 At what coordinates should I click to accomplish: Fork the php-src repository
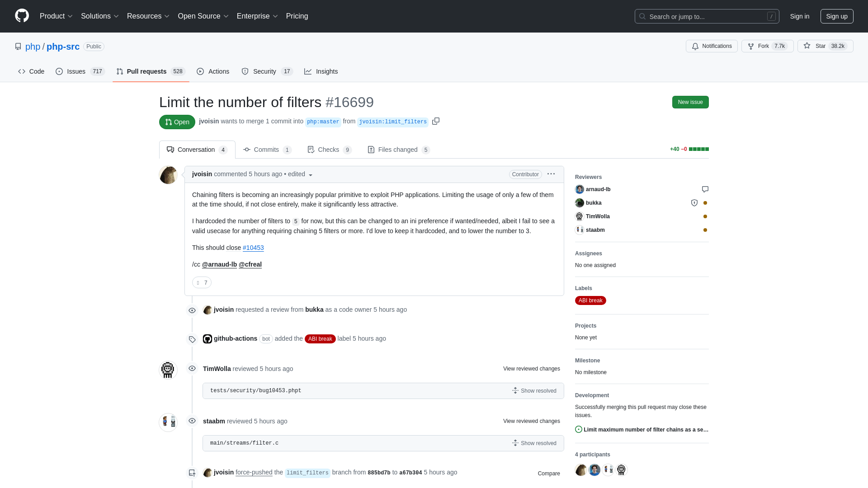pos(767,46)
